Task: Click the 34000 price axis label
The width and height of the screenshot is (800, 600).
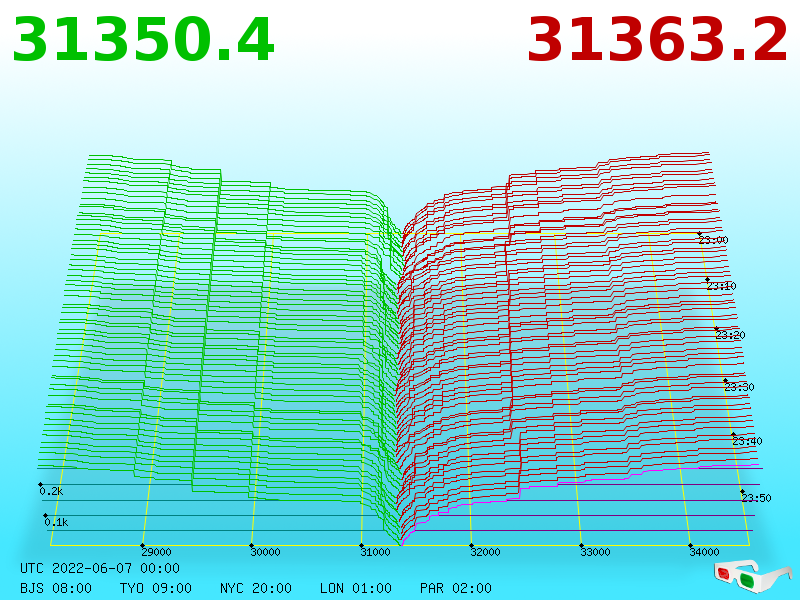Action: point(704,552)
